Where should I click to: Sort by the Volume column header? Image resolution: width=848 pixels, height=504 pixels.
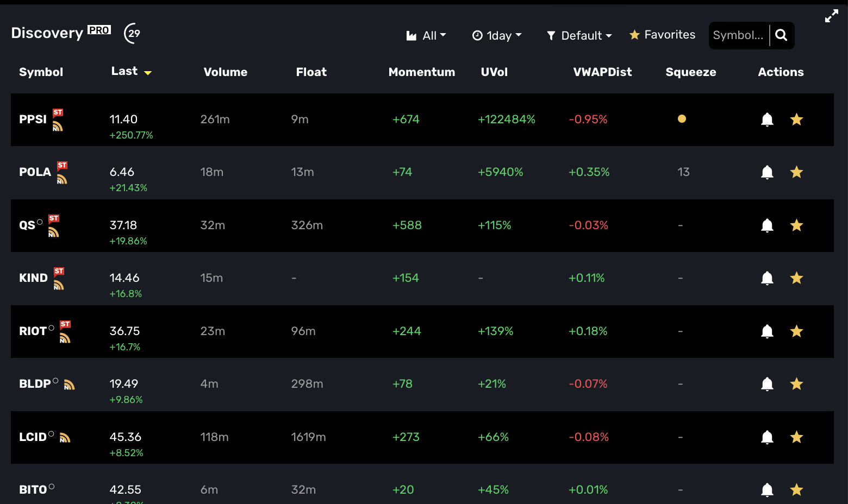(225, 72)
